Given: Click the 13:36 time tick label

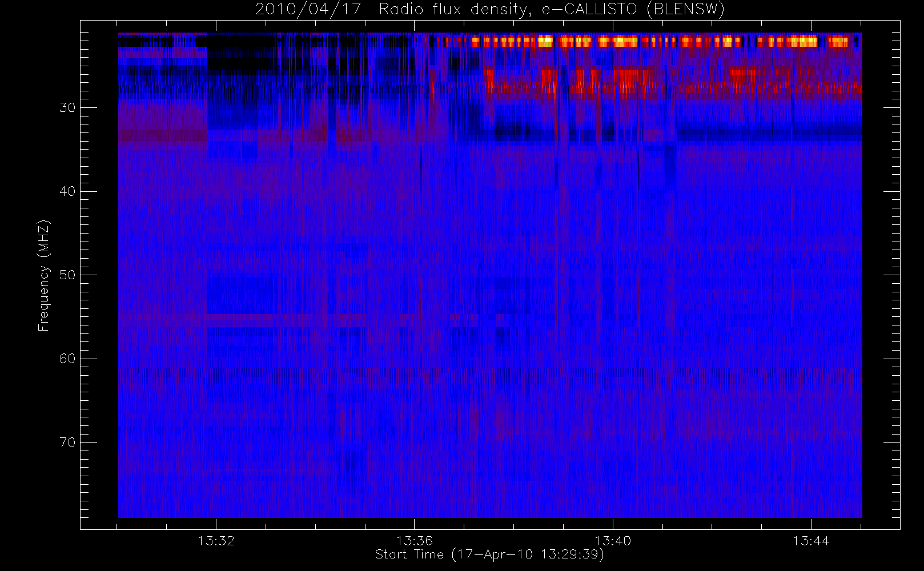Looking at the screenshot, I should (415, 541).
